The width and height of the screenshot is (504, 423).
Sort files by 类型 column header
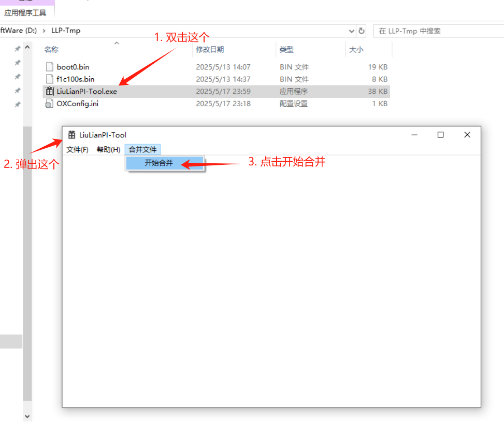point(287,50)
